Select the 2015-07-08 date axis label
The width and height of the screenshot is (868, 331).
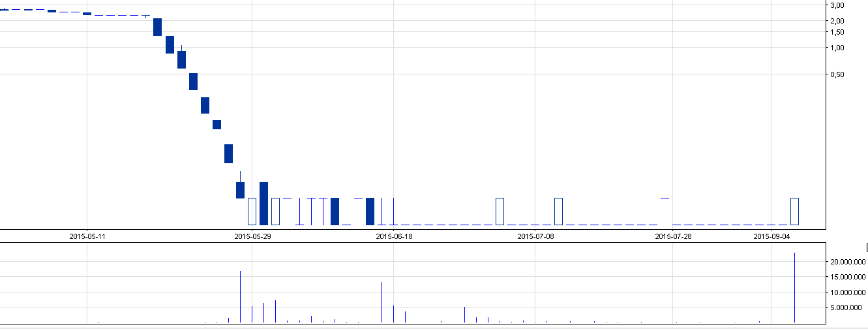coord(535,236)
